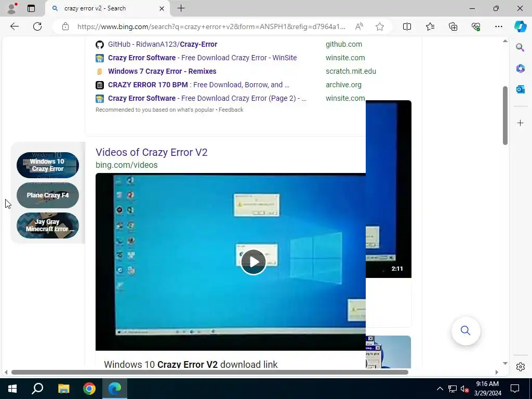
Task: Open the Favorites list
Action: pos(430,26)
